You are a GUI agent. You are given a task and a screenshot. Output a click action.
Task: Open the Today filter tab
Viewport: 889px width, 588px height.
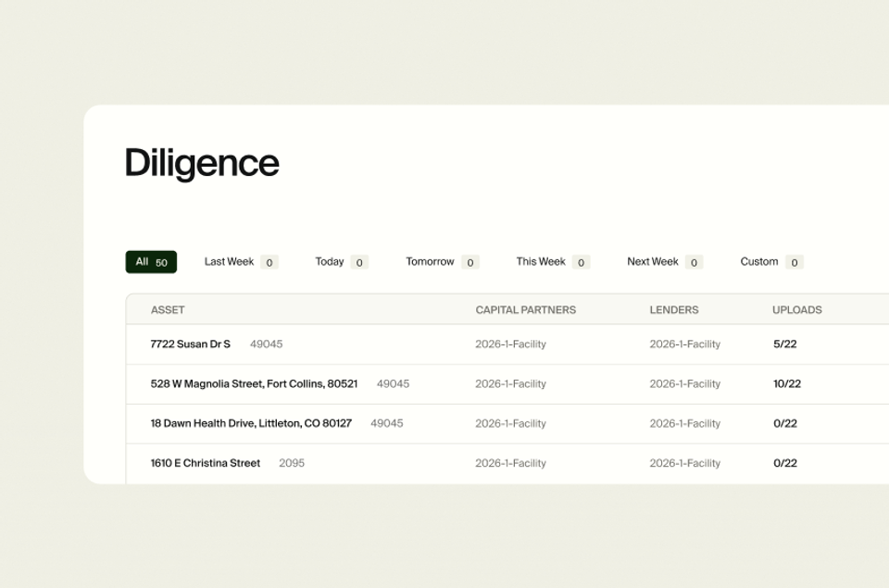click(342, 262)
